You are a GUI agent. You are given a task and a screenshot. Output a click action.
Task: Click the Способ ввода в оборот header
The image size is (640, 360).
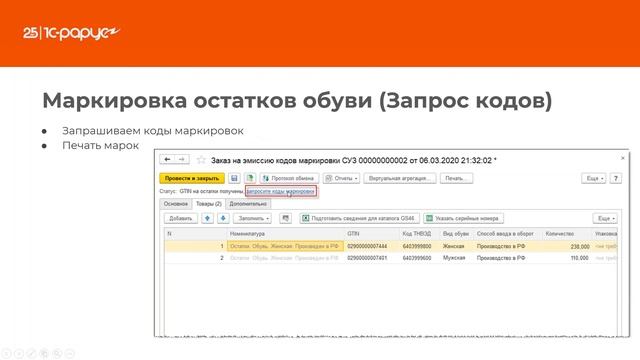click(x=508, y=234)
